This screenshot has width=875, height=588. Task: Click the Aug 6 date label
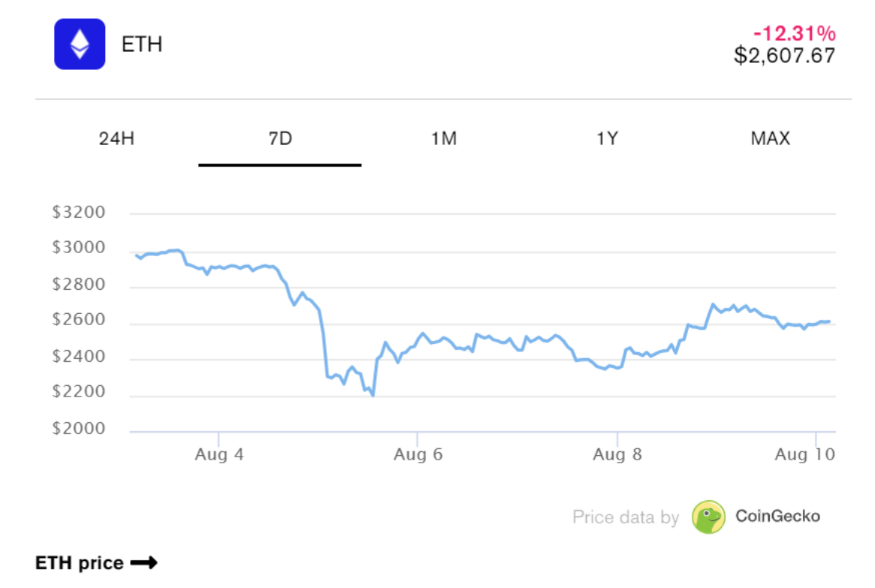point(417,454)
